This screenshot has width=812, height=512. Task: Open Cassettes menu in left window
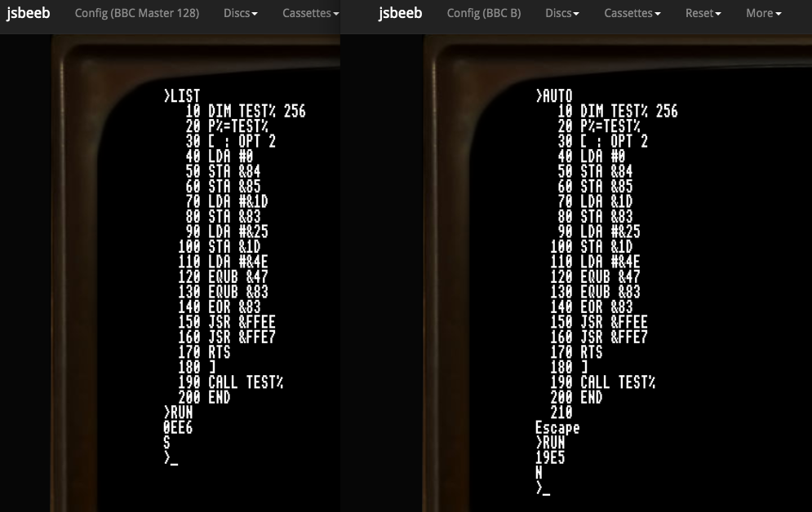coord(309,14)
